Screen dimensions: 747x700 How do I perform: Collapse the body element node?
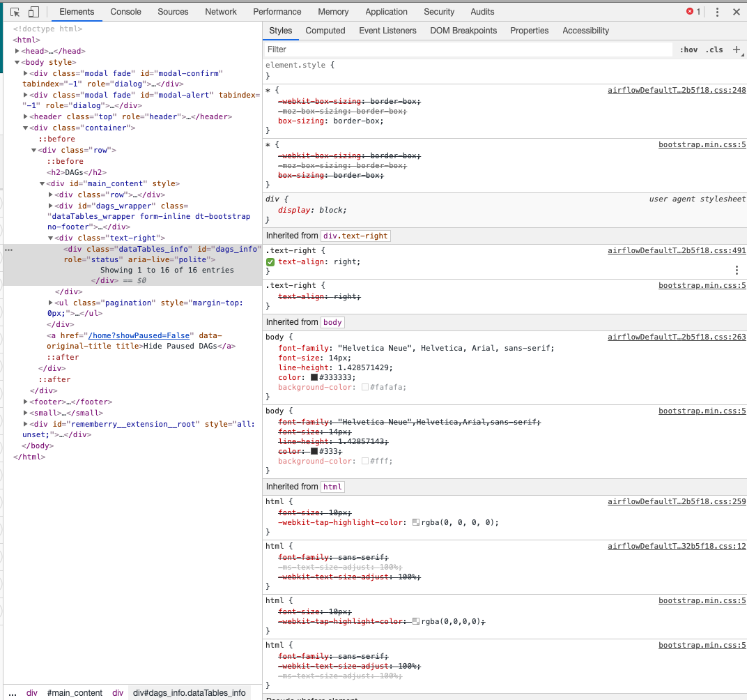coord(17,63)
